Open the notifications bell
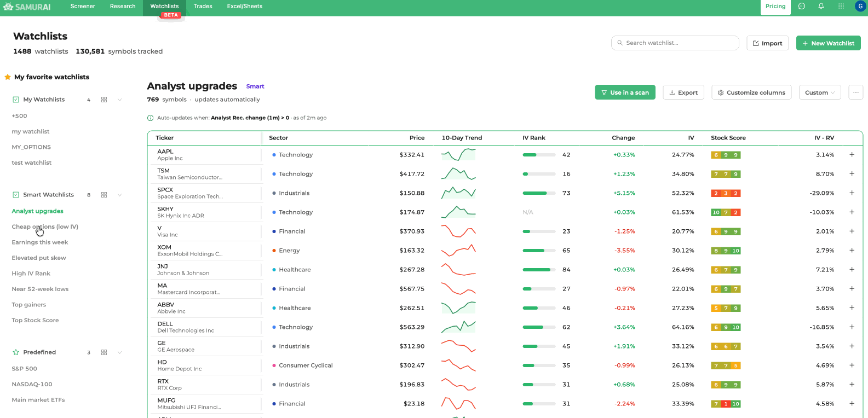 (821, 7)
